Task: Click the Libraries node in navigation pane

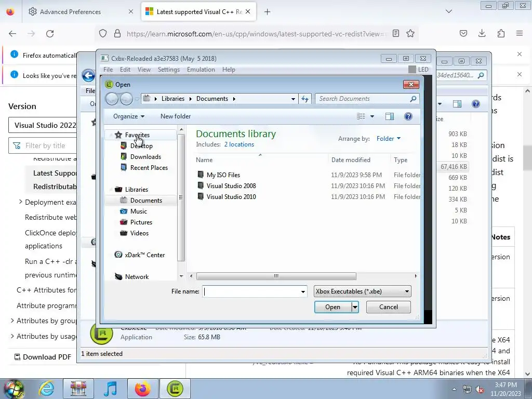Action: point(137,190)
